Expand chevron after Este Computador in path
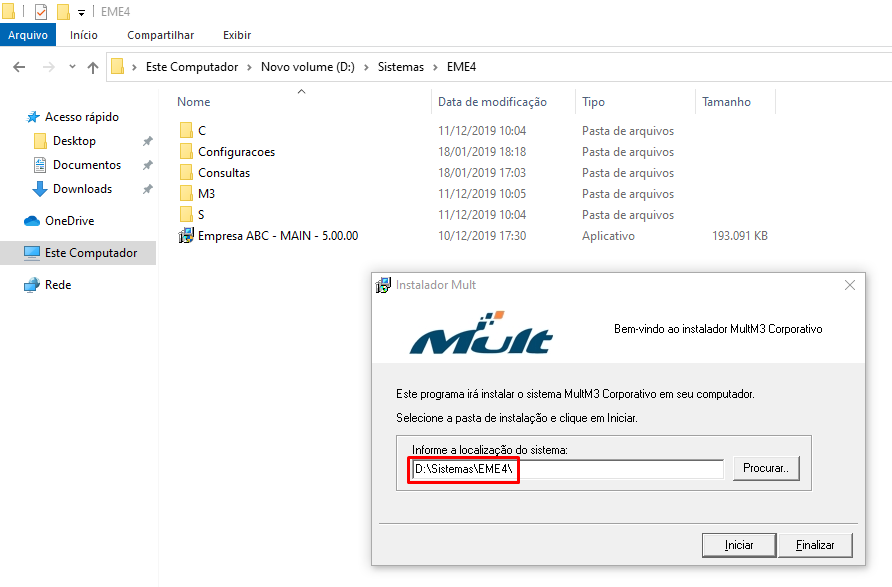Screen dimensions: 892x587 click(x=249, y=67)
